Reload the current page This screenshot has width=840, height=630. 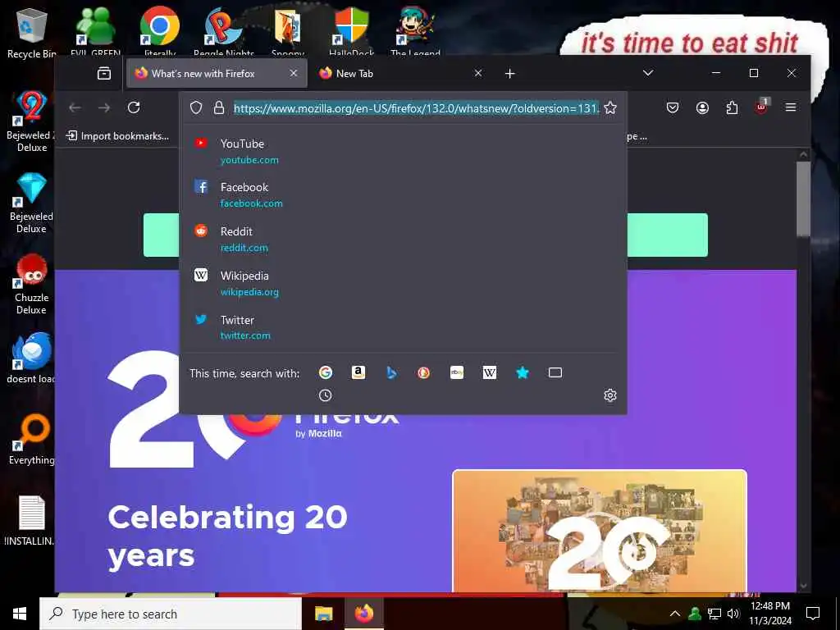[134, 107]
